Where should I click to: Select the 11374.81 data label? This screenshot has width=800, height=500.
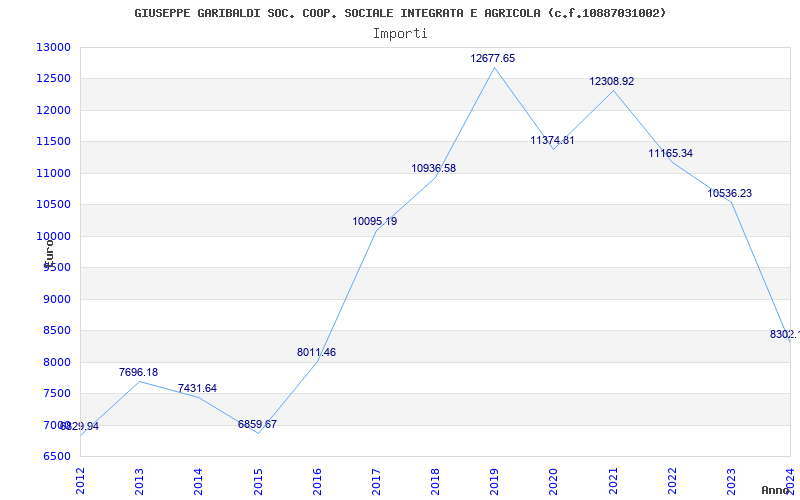tap(552, 140)
